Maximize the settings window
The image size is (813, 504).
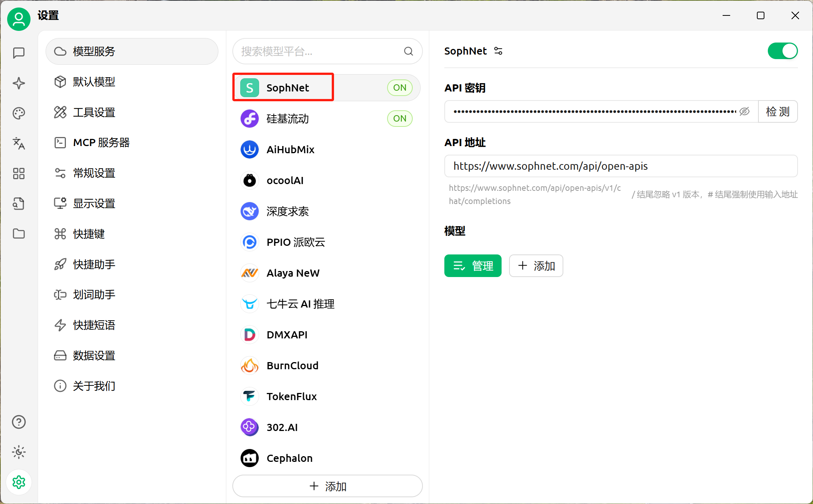[761, 15]
